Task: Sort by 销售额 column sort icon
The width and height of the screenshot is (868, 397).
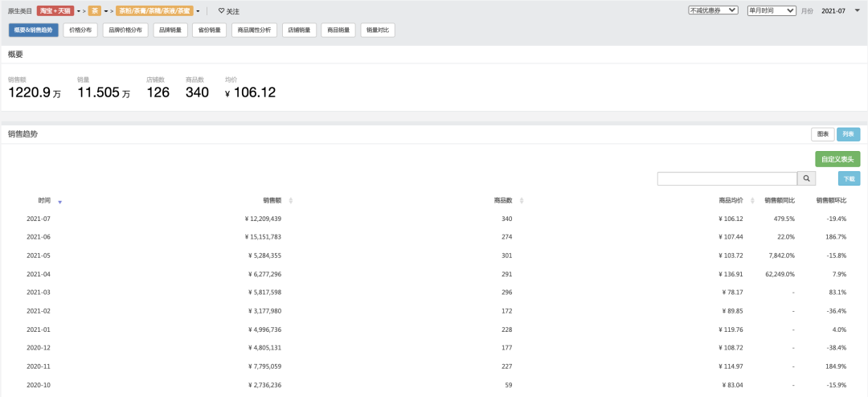Action: pyautogui.click(x=291, y=200)
